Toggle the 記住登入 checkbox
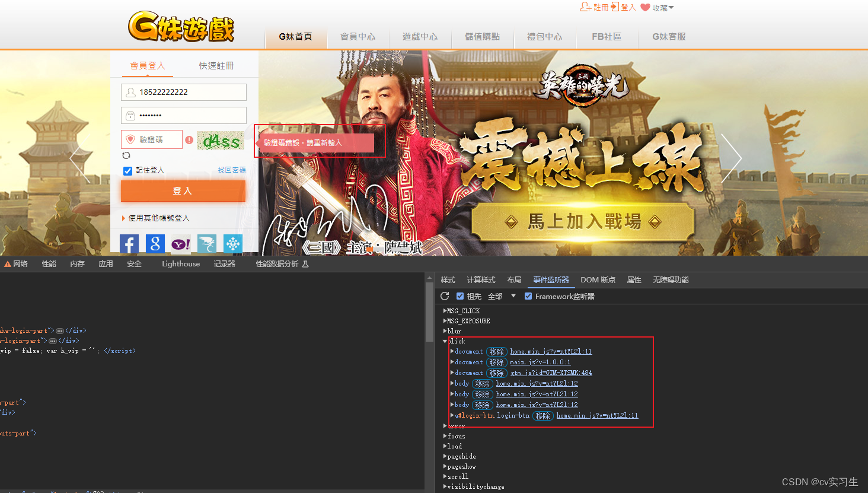This screenshot has height=493, width=868. 127,171
